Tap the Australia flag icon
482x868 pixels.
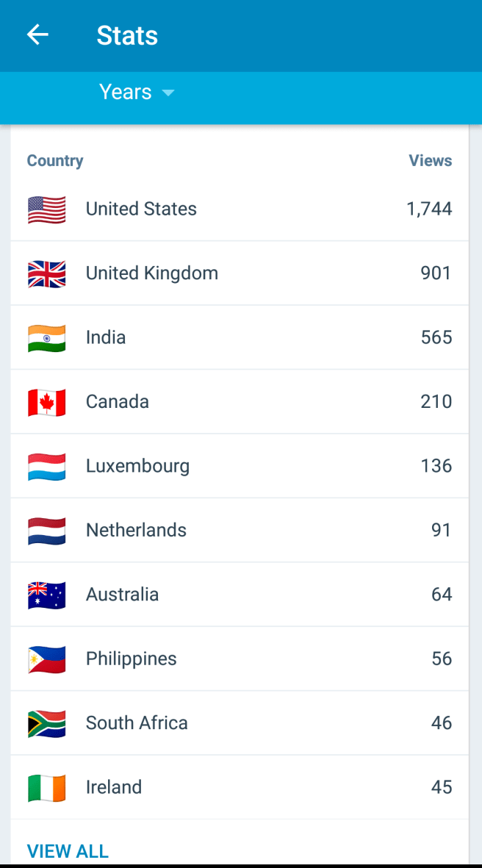pyautogui.click(x=47, y=595)
